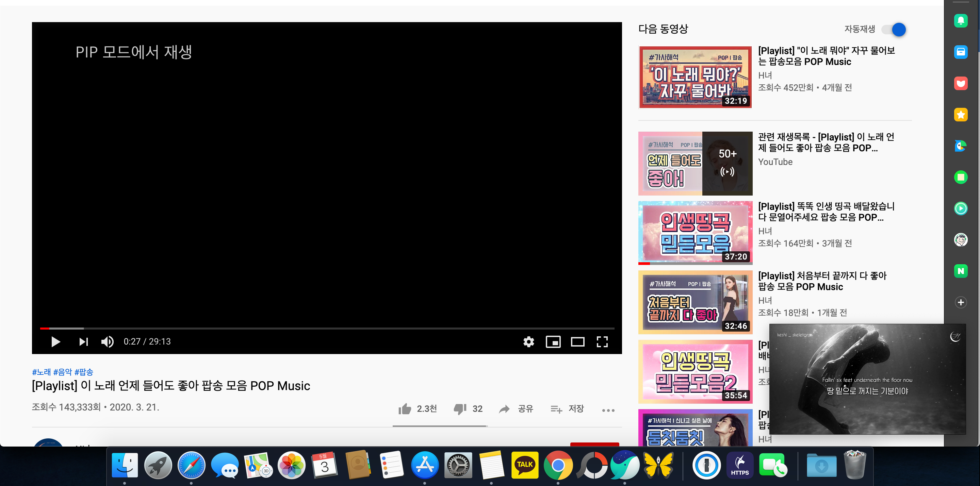Open the #팝송 hashtag link

coord(84,371)
